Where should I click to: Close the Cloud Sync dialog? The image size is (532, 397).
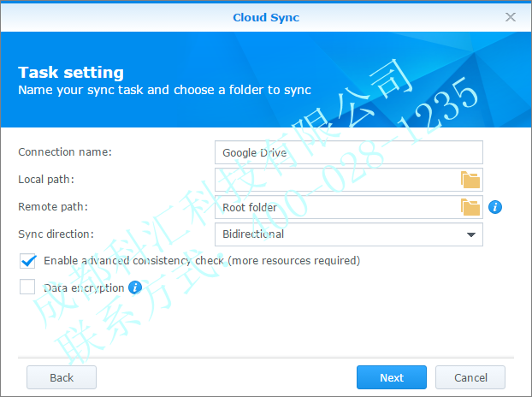511,17
